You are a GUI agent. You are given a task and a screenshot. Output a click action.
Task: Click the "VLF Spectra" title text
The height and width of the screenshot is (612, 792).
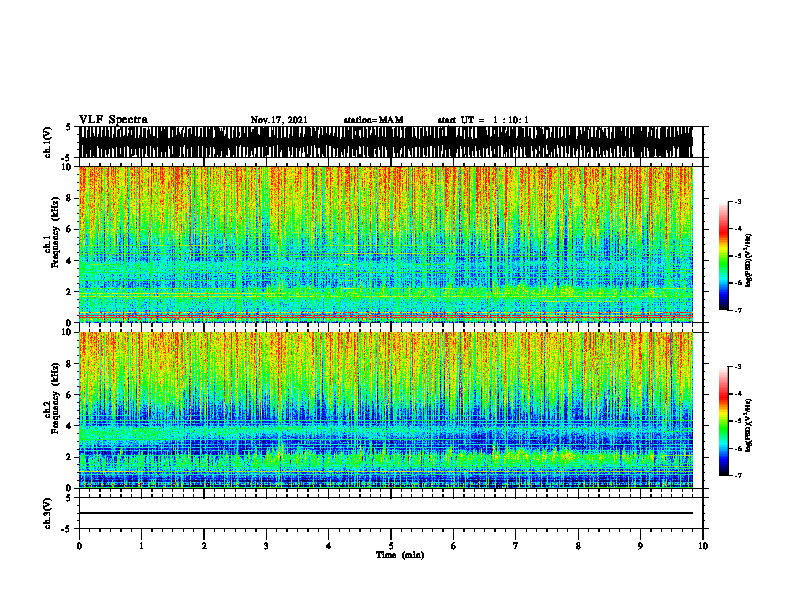tap(113, 120)
